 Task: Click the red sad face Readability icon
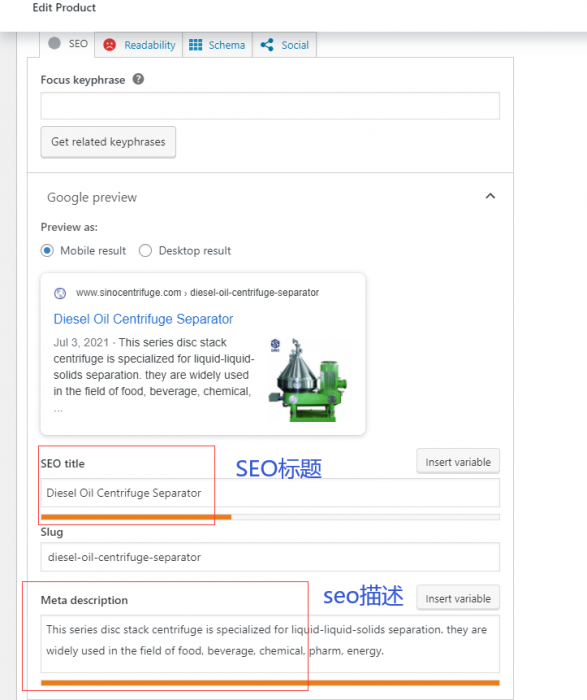point(109,45)
